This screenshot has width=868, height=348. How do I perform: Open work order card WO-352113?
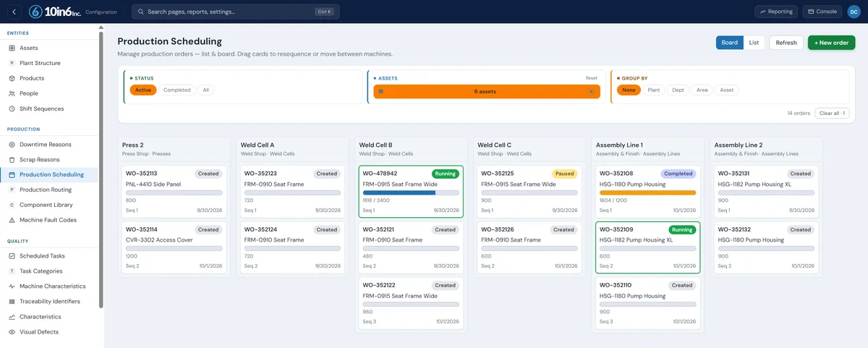[174, 191]
